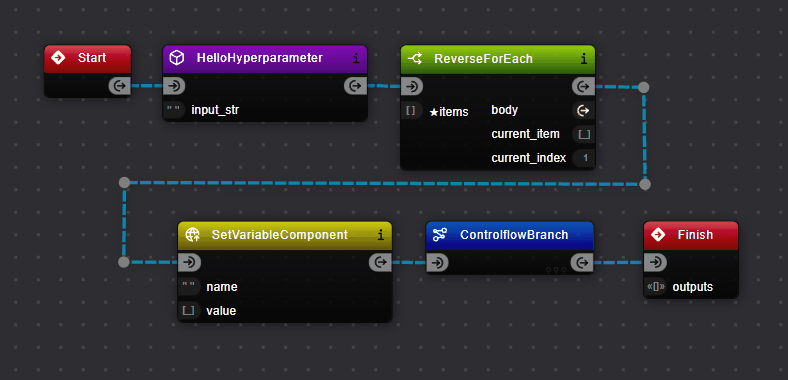Click ControlflowBranch output execution port
Image resolution: width=788 pixels, height=380 pixels.
(x=582, y=262)
